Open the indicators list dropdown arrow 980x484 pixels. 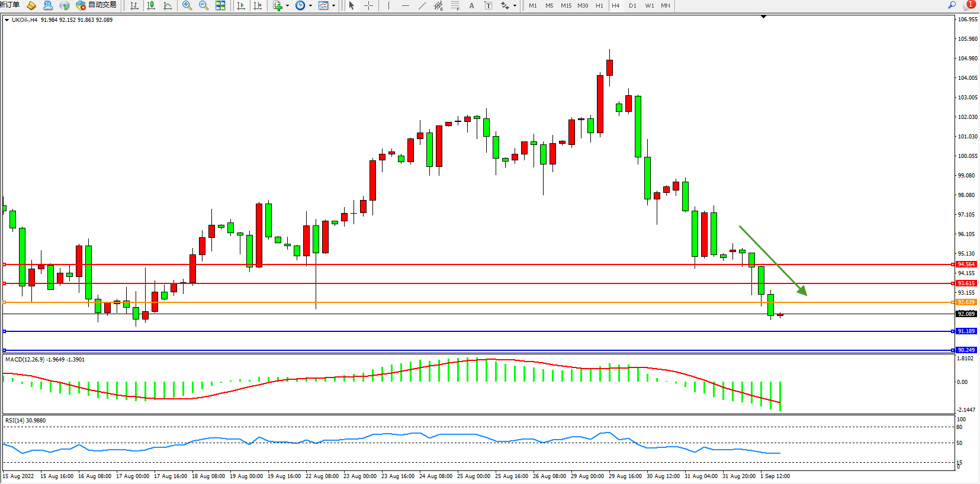(x=288, y=6)
